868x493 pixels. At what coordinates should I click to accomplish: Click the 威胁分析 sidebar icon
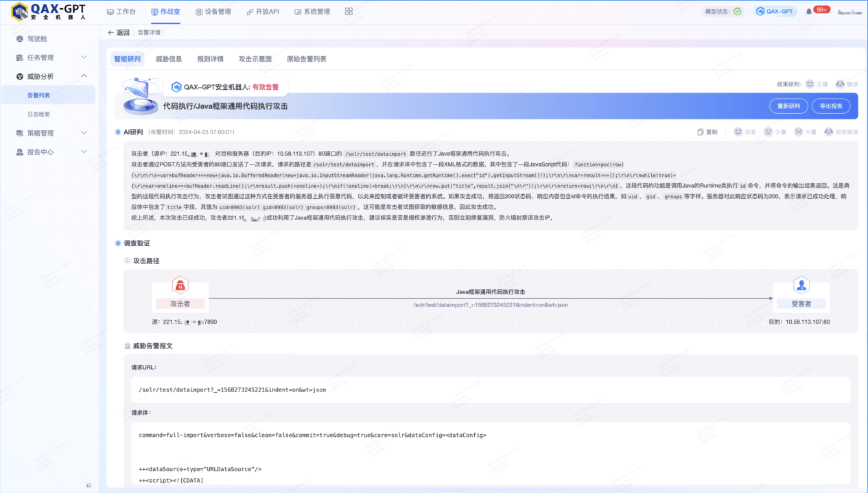[20, 76]
